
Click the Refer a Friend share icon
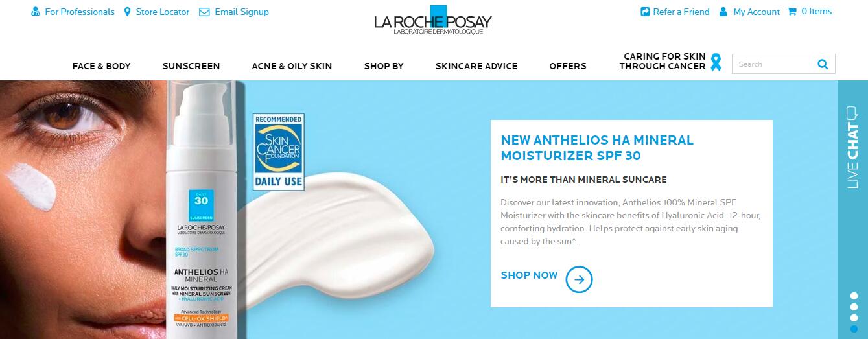pyautogui.click(x=645, y=12)
